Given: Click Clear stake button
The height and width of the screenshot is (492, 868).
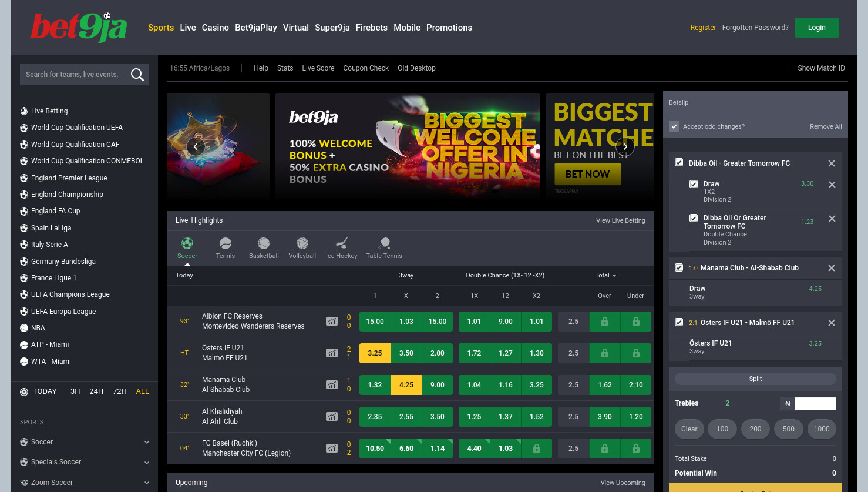Looking at the screenshot, I should pyautogui.click(x=689, y=429).
